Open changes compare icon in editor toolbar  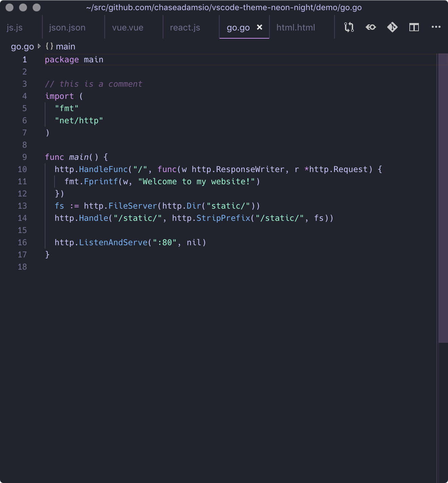point(349,27)
